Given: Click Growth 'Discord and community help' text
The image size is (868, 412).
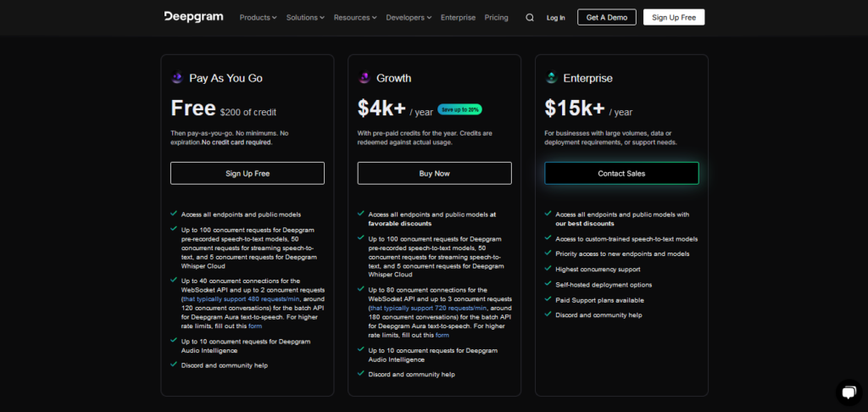Looking at the screenshot, I should (x=411, y=375).
